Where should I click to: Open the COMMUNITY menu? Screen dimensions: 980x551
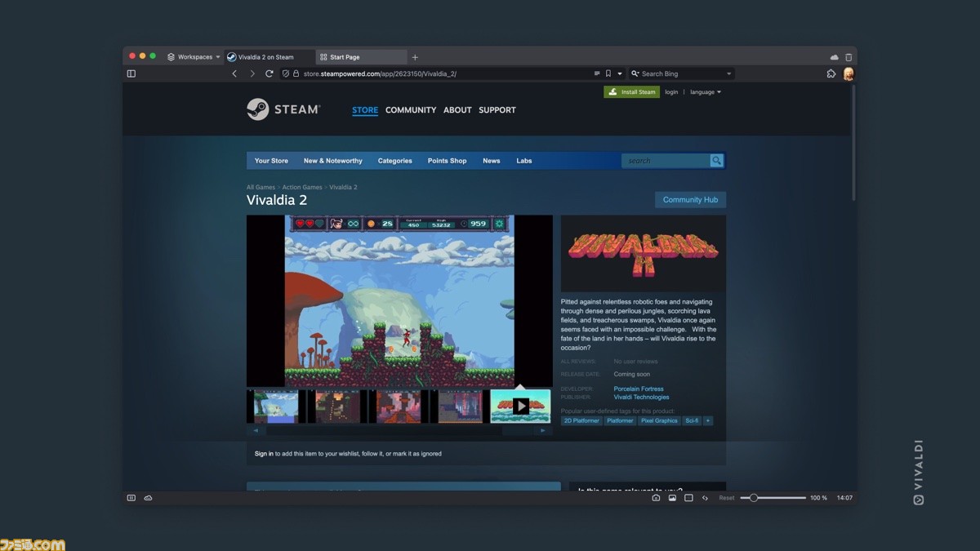411,110
